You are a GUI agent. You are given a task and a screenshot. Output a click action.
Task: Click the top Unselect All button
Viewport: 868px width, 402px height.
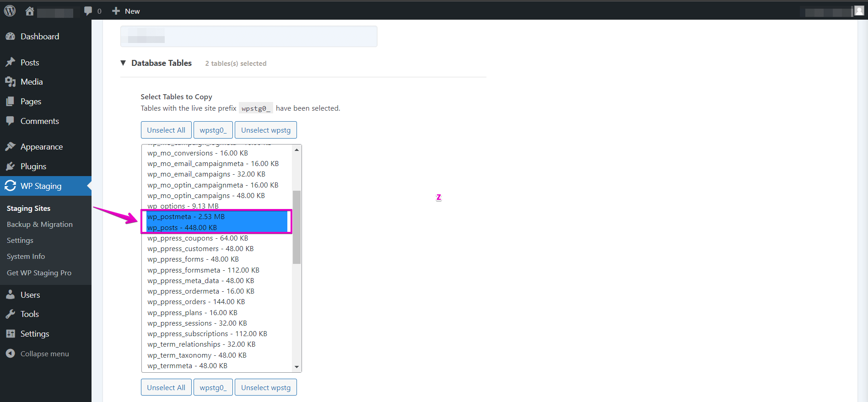click(x=166, y=130)
